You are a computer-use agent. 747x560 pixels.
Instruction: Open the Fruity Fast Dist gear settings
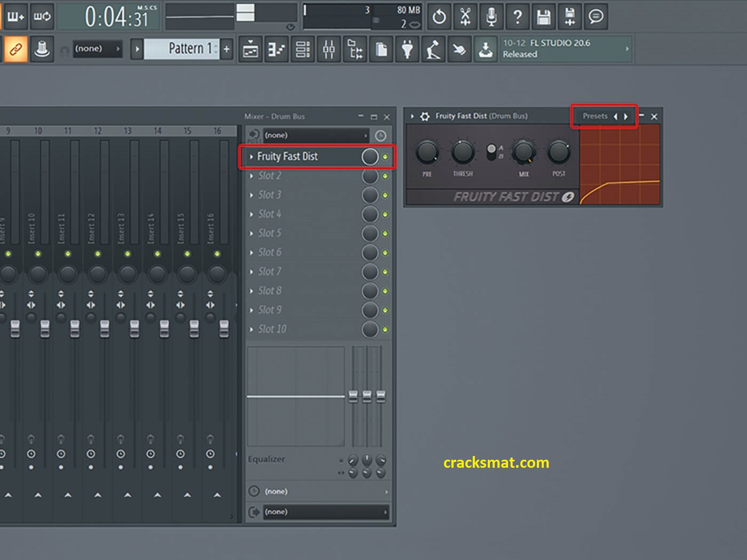click(425, 116)
